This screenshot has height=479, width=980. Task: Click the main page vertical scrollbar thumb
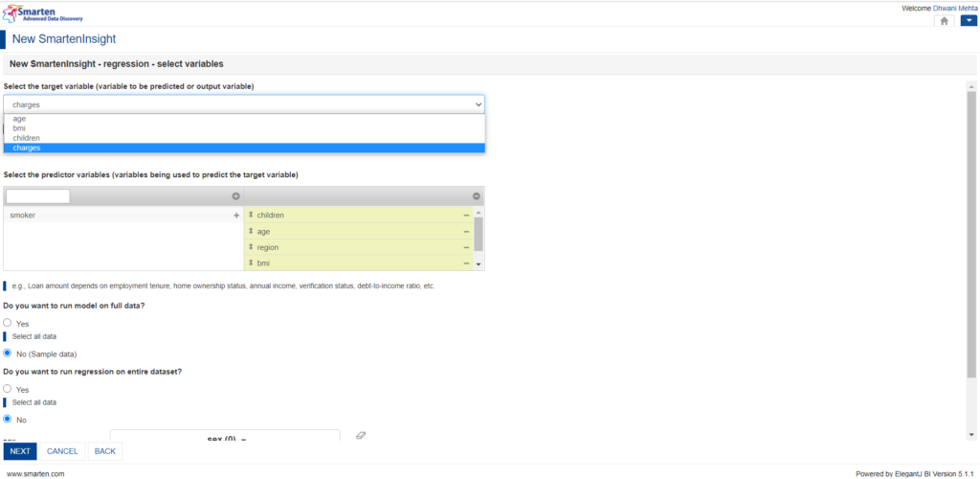point(971,235)
